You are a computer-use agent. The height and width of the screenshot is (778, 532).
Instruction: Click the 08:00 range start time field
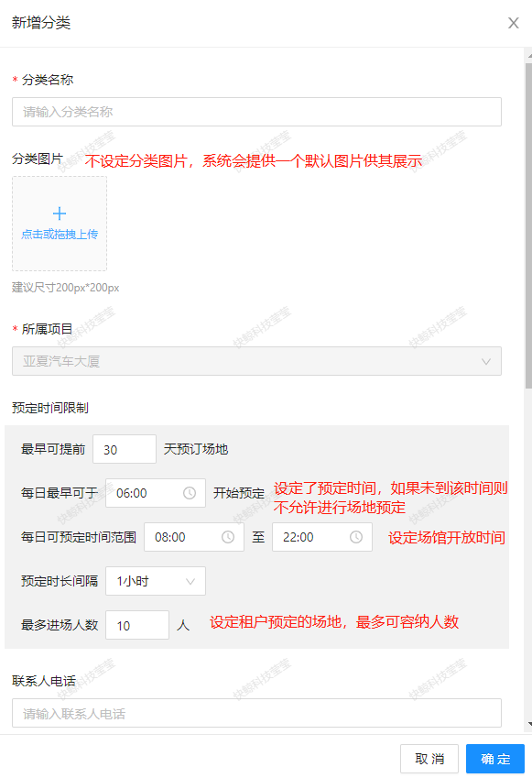pos(194,537)
